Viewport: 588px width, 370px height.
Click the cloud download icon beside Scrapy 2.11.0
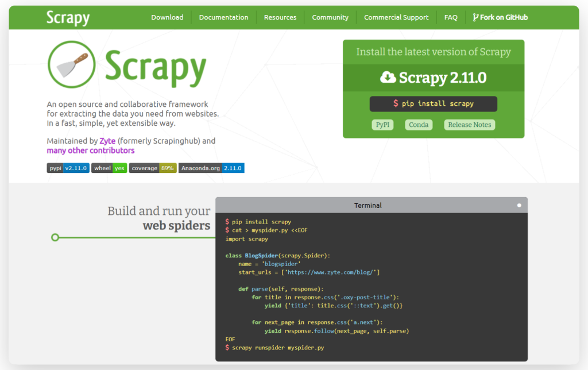388,78
